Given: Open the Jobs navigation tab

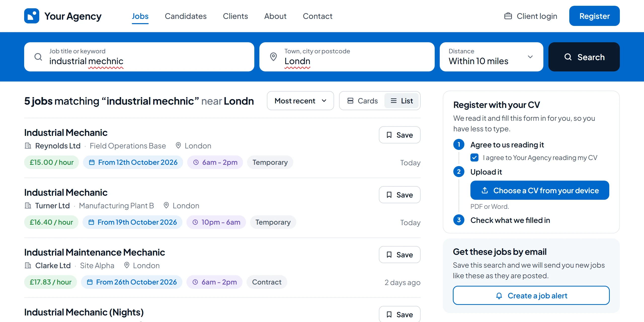Looking at the screenshot, I should (140, 16).
